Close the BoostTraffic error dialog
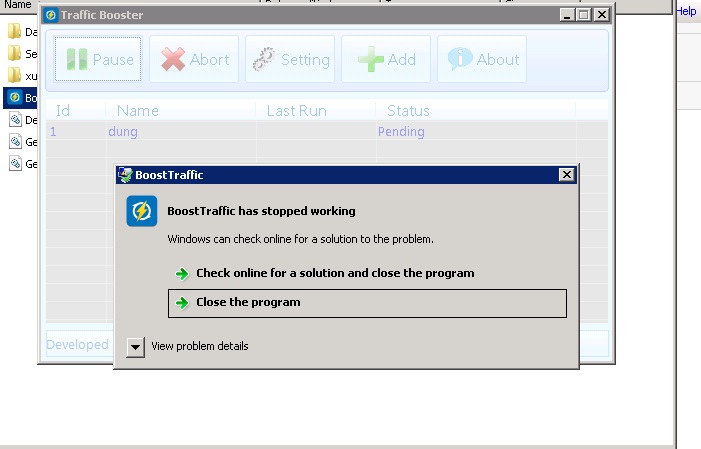Image resolution: width=701 pixels, height=449 pixels. pos(566,175)
